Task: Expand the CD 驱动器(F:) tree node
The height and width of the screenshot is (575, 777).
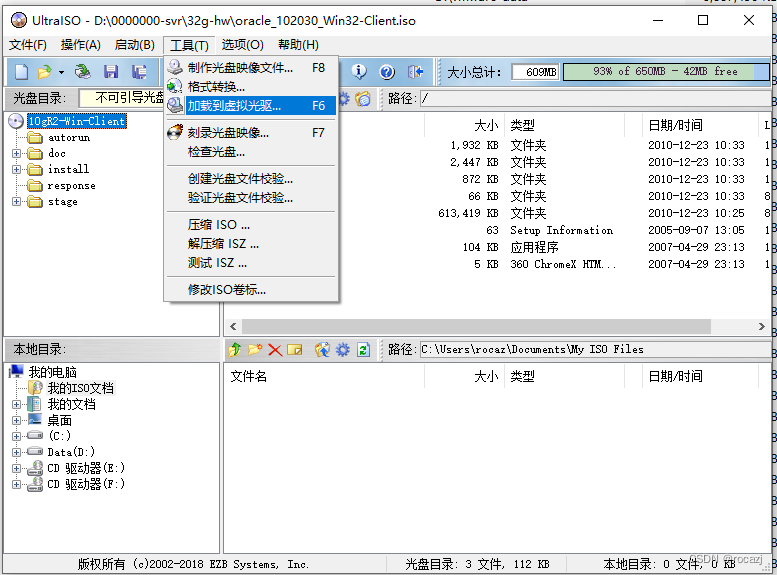Action: pos(16,484)
